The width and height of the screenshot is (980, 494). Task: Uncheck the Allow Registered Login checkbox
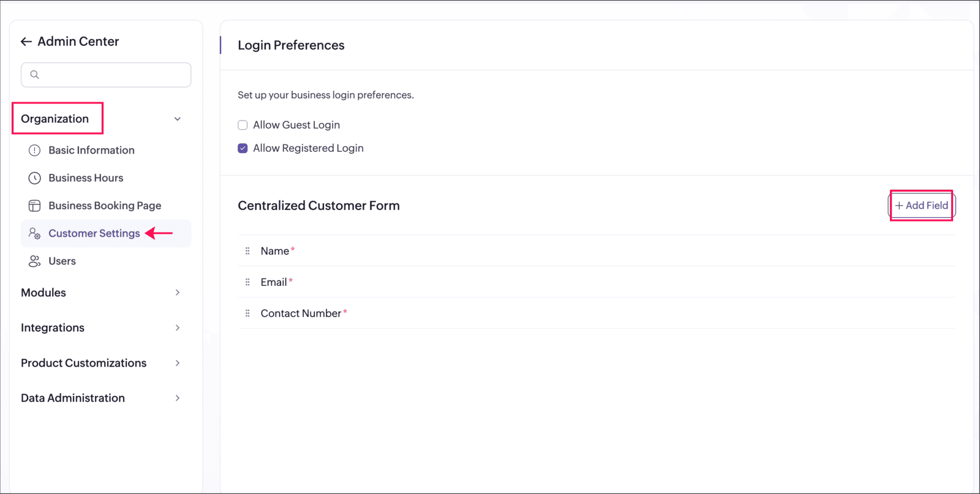243,149
